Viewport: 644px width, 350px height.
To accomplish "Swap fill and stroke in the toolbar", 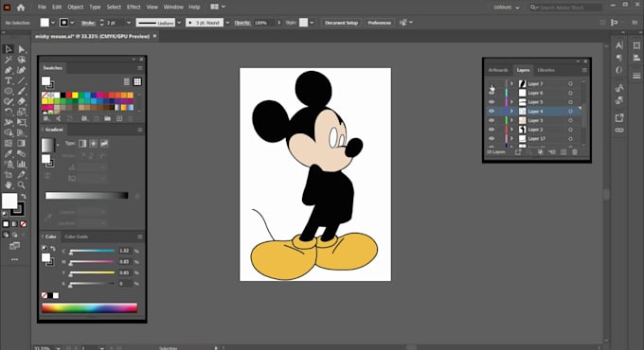I will [x=24, y=197].
